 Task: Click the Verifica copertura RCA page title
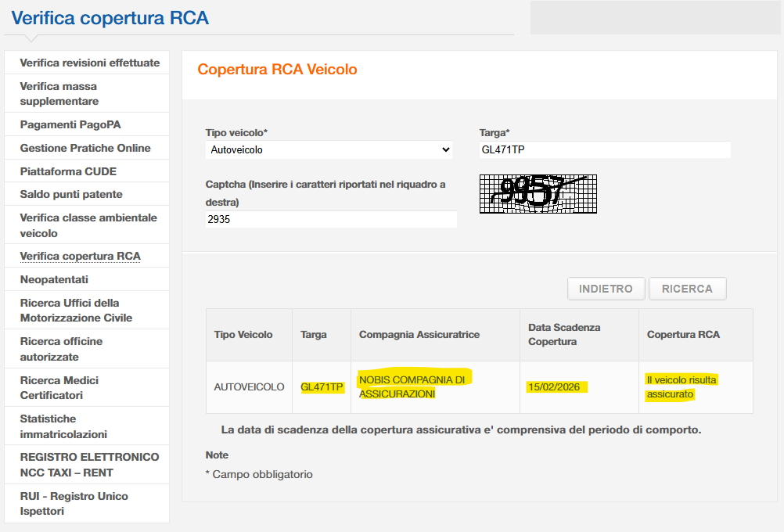coord(110,18)
